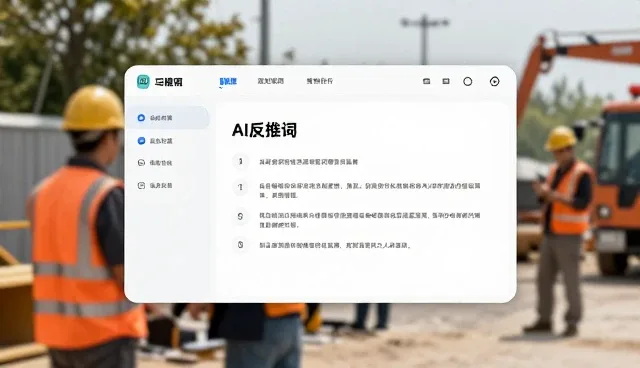Select the second row, first two-line item
The width and height of the screenshot is (640, 368).
(x=356, y=190)
